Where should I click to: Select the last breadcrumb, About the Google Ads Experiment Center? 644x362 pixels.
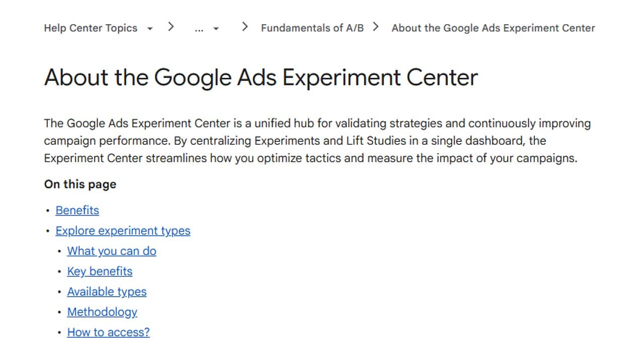tap(493, 28)
